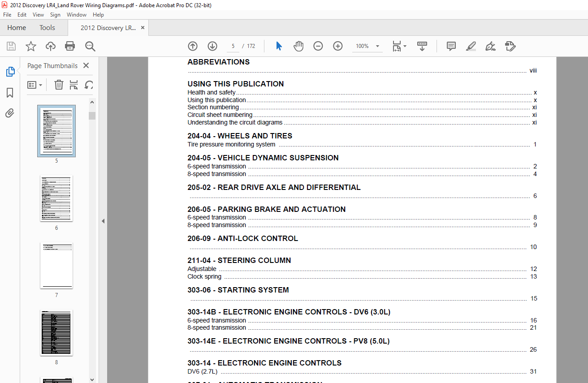Select the Highlight text pen tool
The width and height of the screenshot is (588, 383).
point(471,46)
